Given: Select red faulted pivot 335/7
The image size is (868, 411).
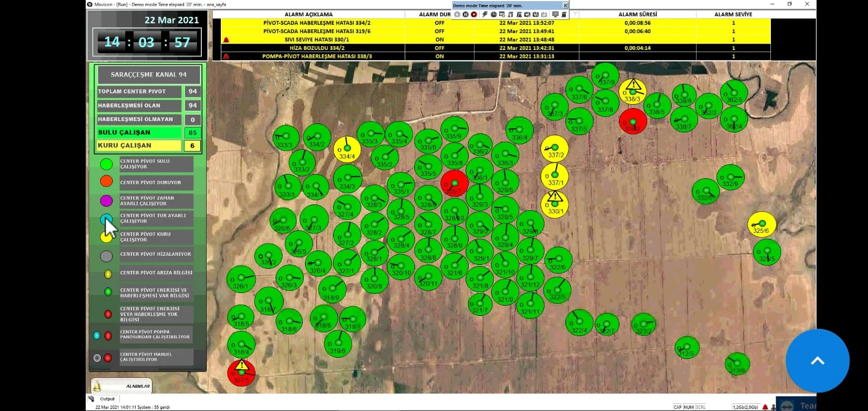Looking at the screenshot, I should pos(454,184).
